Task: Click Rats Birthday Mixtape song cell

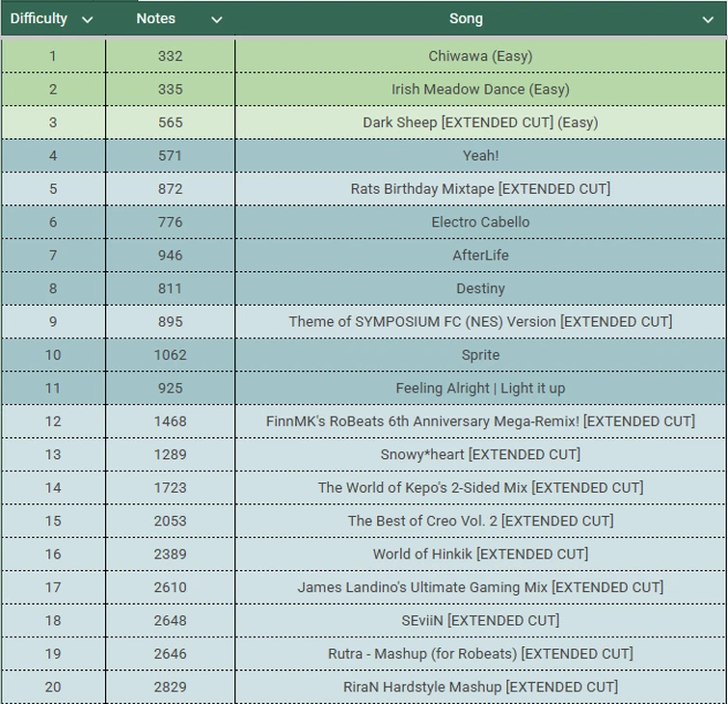Action: pos(480,189)
